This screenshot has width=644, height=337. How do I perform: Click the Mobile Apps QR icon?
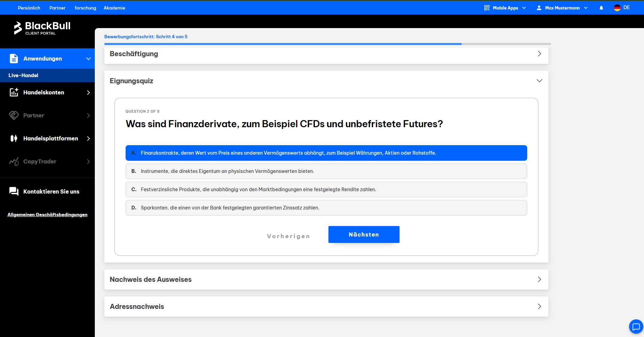pyautogui.click(x=487, y=8)
